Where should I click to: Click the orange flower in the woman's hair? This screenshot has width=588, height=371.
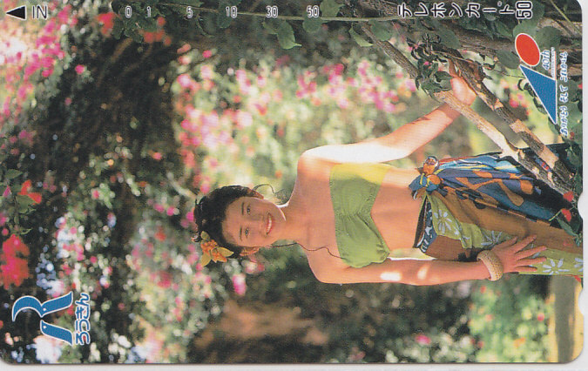214,250
